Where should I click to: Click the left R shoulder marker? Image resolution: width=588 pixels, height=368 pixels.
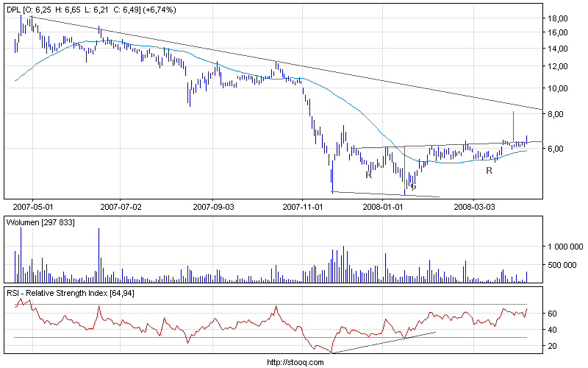click(369, 175)
